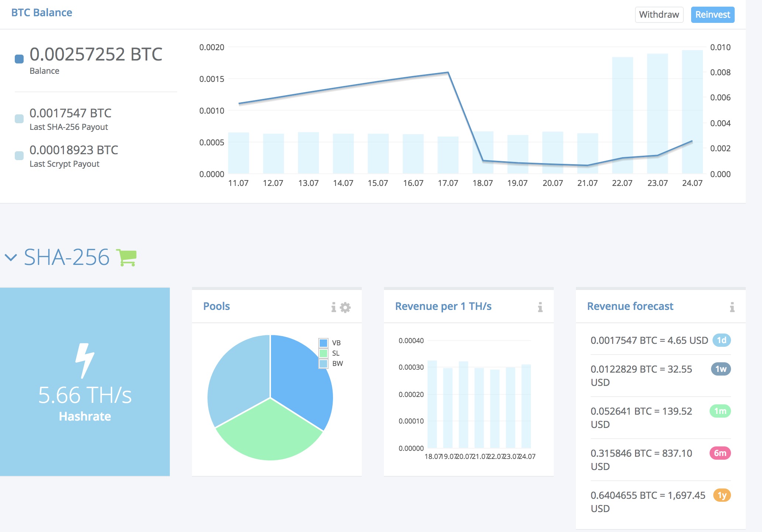The height and width of the screenshot is (532, 762).
Task: Open the SHA-256 shopping cart icon
Action: coord(127,257)
